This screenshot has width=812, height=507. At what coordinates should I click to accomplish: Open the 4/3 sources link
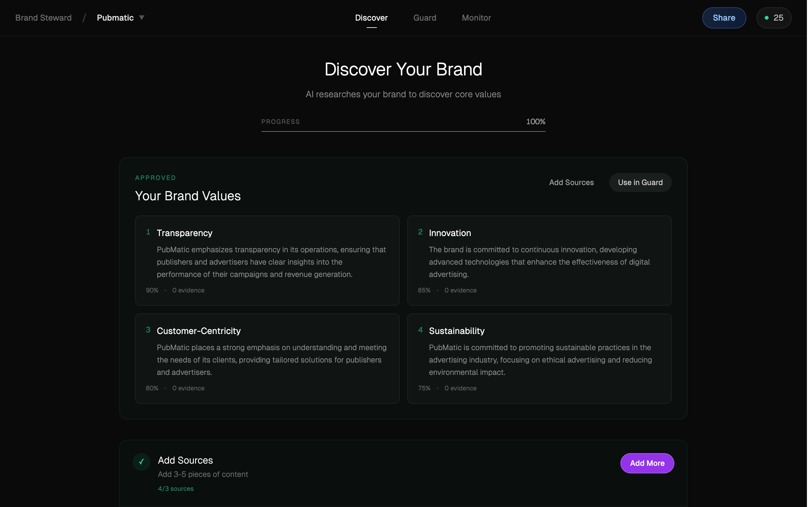coord(175,488)
